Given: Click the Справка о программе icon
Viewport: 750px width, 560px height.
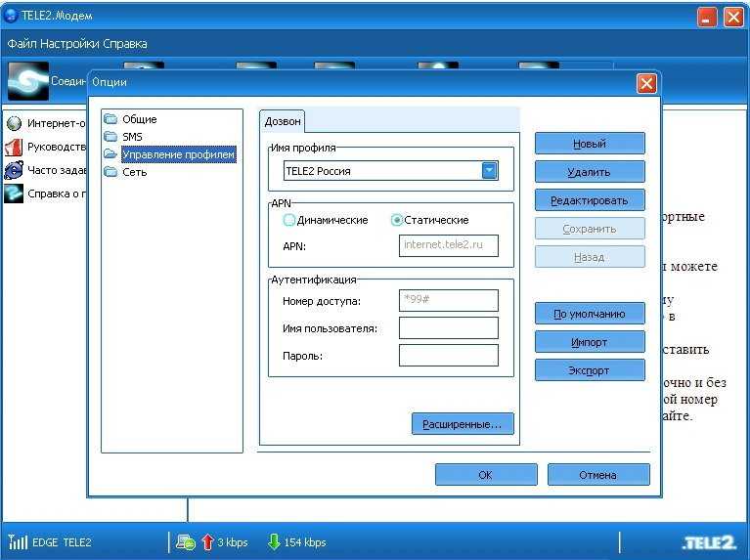Looking at the screenshot, I should [x=14, y=194].
